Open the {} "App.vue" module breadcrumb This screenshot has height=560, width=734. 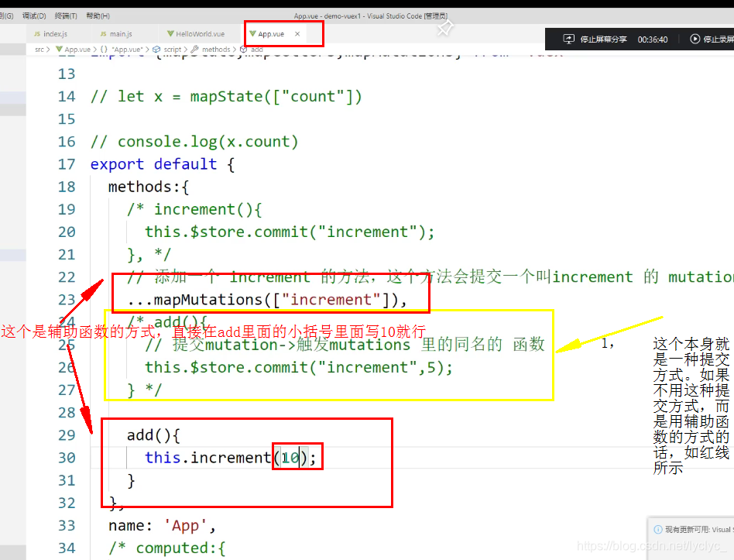(122, 49)
